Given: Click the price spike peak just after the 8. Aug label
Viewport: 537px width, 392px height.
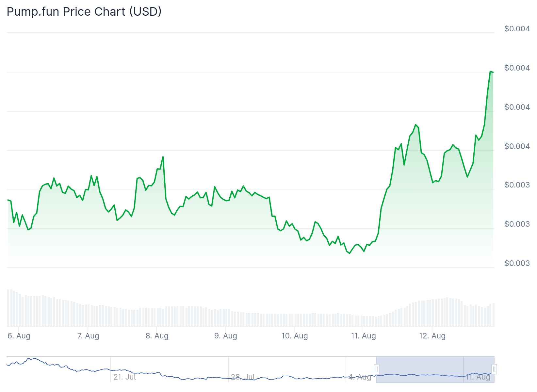Looking at the screenshot, I should pyautogui.click(x=163, y=156).
